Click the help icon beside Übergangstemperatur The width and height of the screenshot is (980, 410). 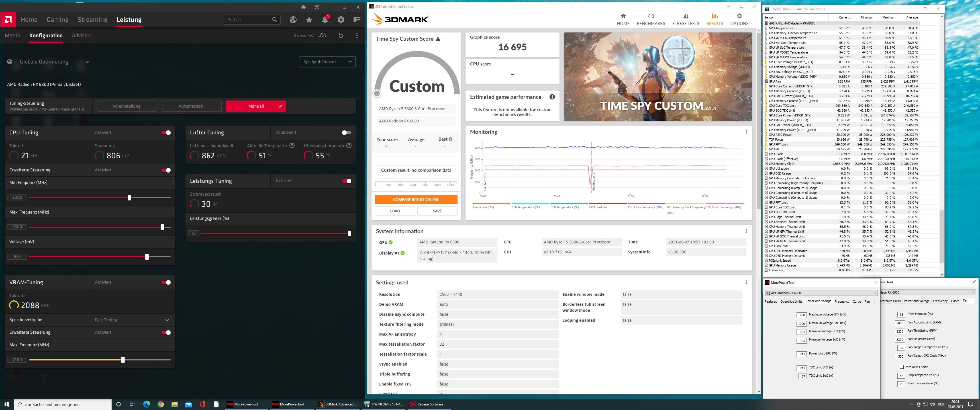(x=349, y=146)
